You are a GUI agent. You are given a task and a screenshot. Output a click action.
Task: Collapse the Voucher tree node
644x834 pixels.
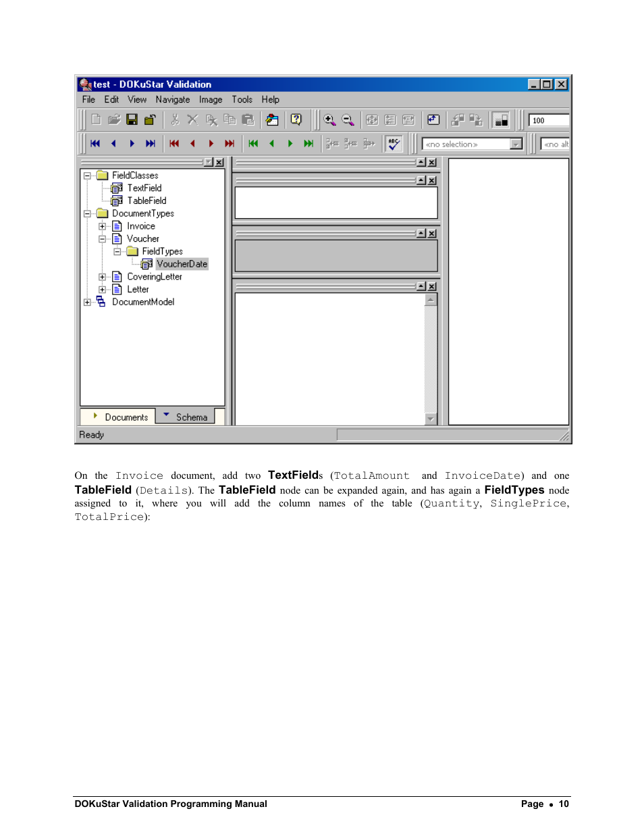102,239
